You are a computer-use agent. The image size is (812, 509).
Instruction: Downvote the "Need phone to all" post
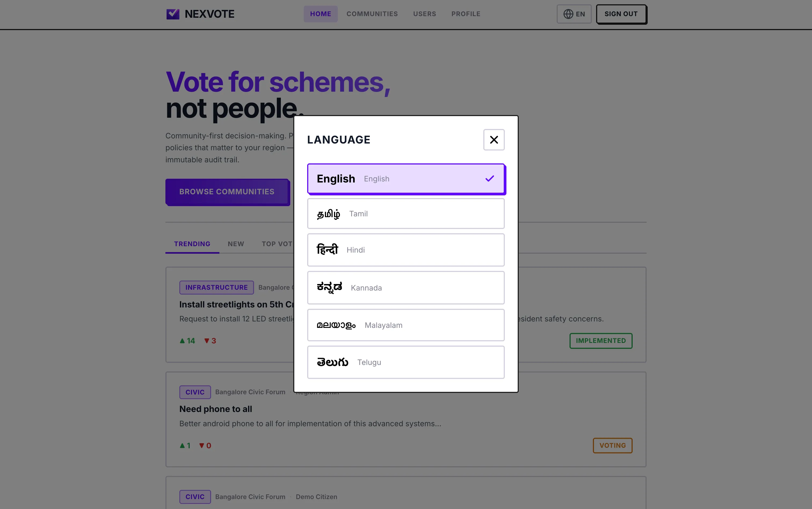point(205,445)
